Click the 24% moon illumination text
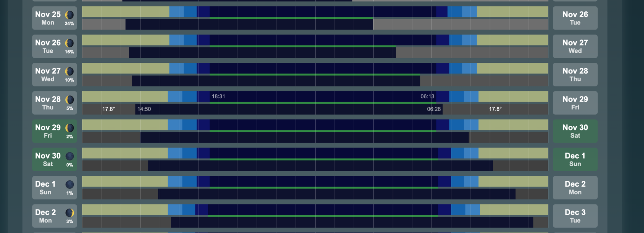The height and width of the screenshot is (233, 644). (x=69, y=24)
